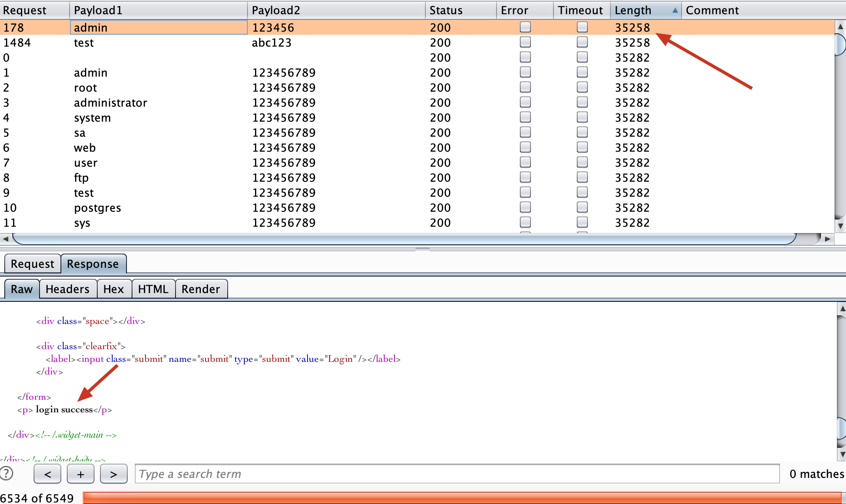Sort by Length column header arrow
846x504 pixels.
(x=675, y=10)
